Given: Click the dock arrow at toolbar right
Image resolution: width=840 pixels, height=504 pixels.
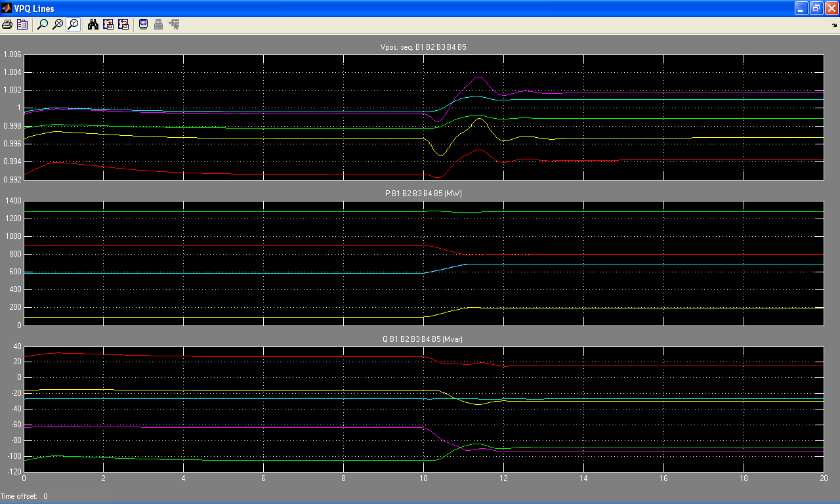Looking at the screenshot, I should (x=835, y=26).
